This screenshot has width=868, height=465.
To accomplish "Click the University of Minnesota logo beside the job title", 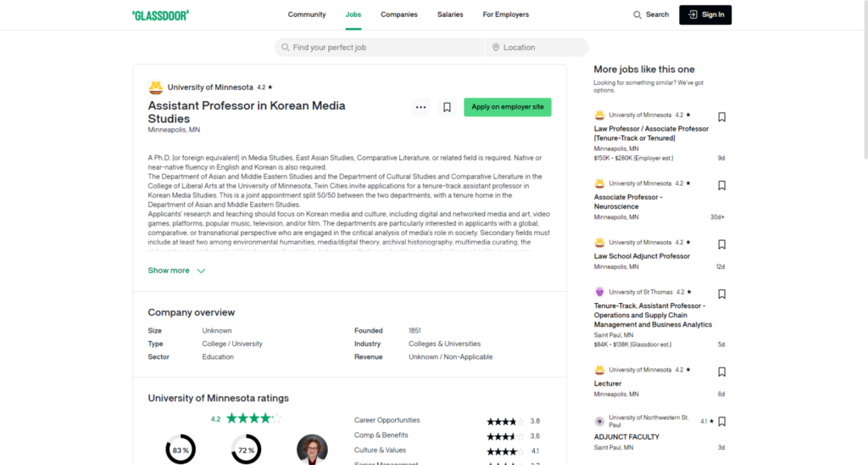I will 156,87.
